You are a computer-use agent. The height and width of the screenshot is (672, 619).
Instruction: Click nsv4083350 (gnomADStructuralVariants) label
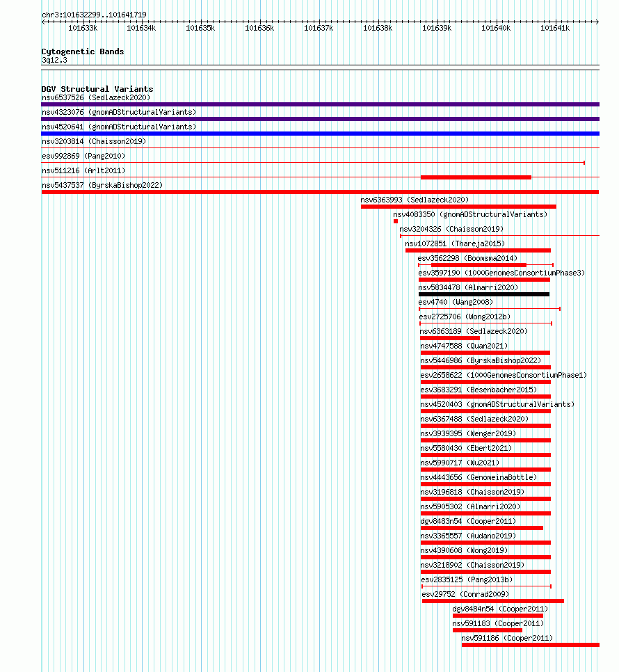470,214
